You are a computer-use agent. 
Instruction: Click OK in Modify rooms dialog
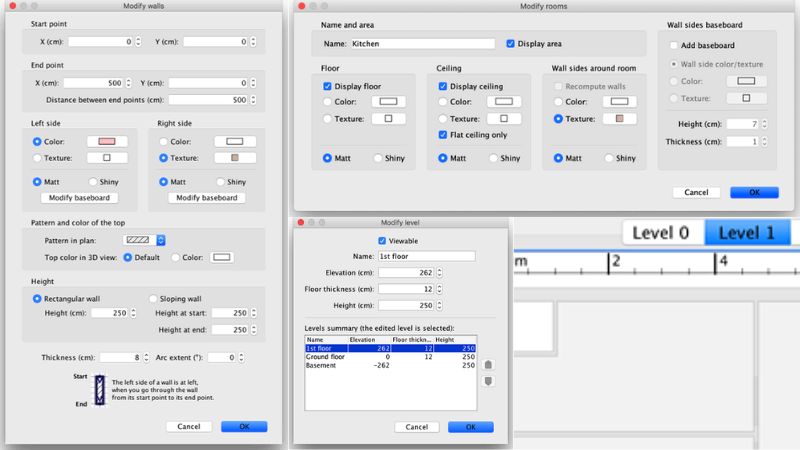point(754,192)
